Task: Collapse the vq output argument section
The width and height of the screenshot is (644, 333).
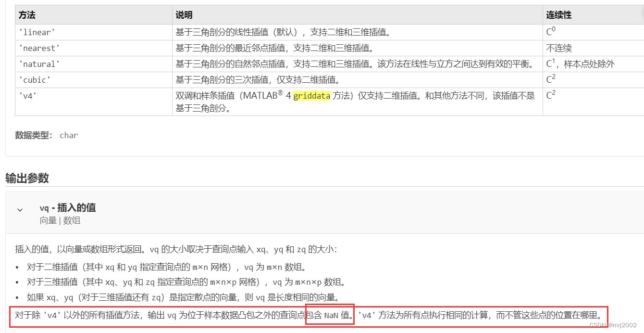Action: pos(20,210)
